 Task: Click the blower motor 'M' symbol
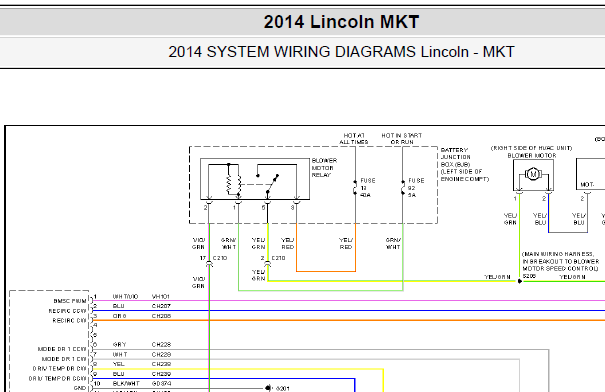coord(533,174)
